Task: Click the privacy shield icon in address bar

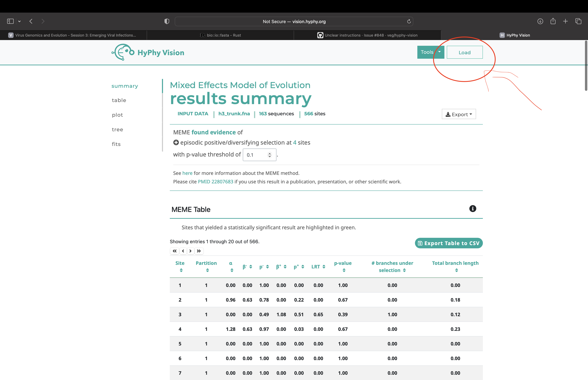Action: 167,21
